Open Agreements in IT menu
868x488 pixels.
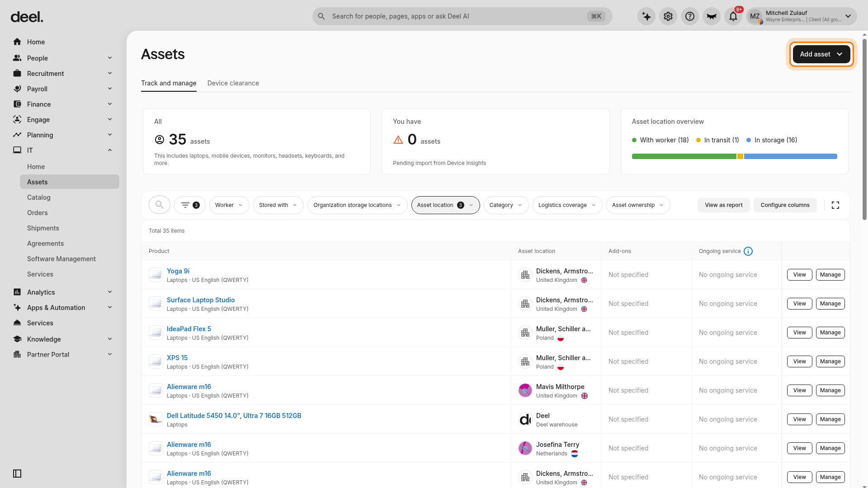(46, 244)
